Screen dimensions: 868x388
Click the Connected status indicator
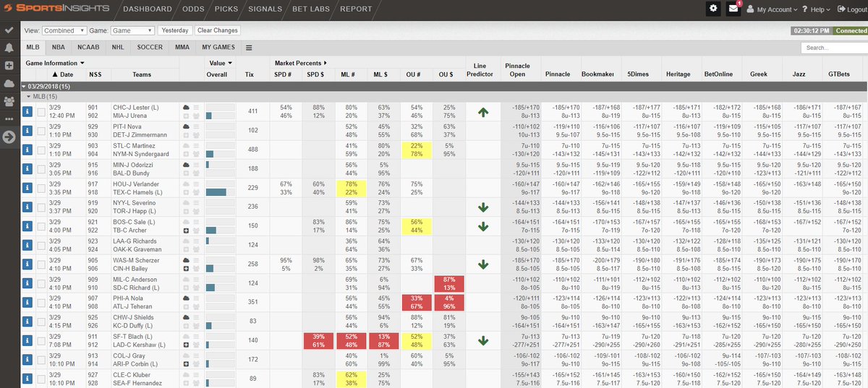pos(850,31)
